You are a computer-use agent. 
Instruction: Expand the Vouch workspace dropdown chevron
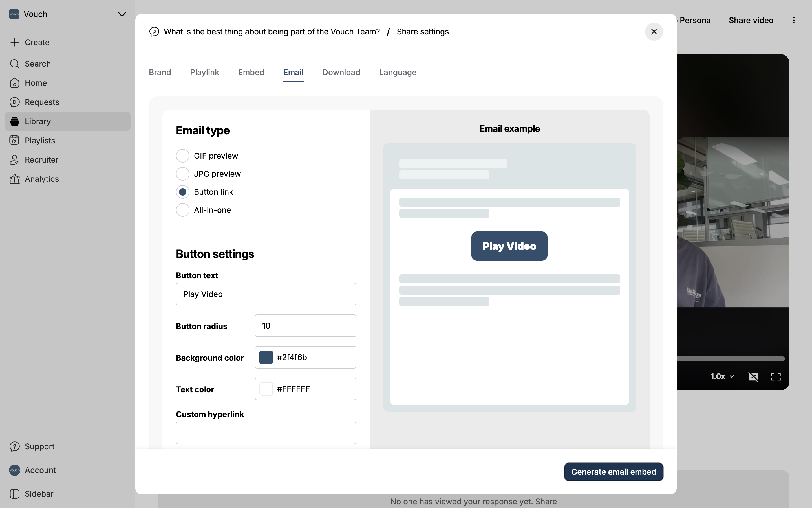pos(122,14)
